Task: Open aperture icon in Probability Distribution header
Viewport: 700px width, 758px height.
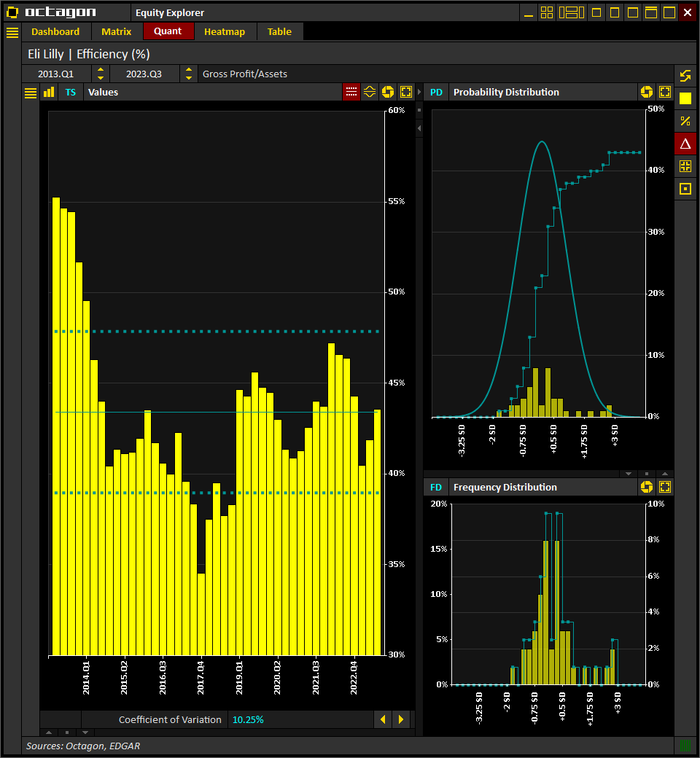Action: [x=646, y=92]
